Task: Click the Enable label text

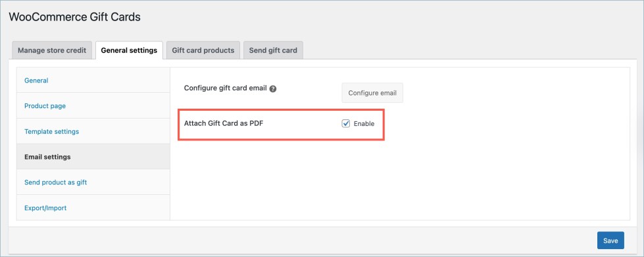Action: (x=364, y=123)
